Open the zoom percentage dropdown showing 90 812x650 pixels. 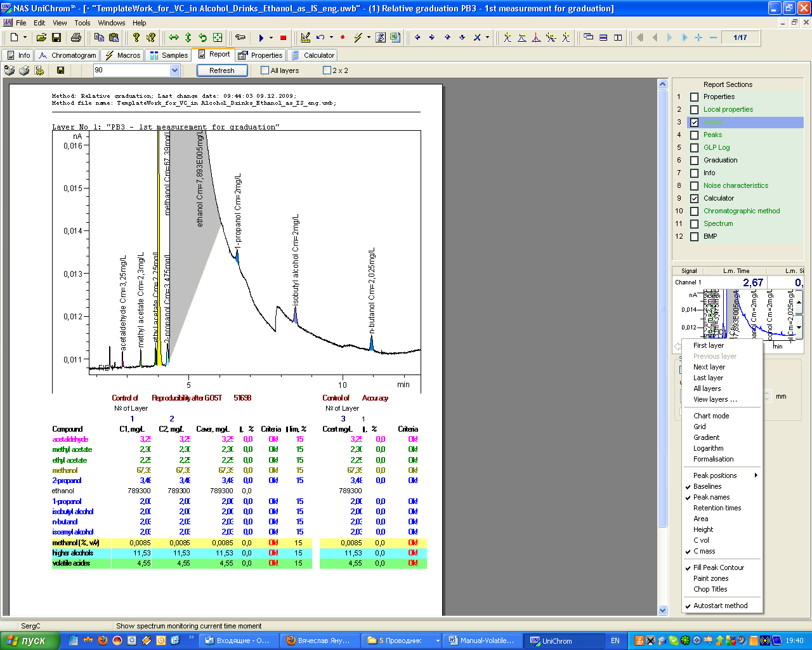tap(174, 70)
